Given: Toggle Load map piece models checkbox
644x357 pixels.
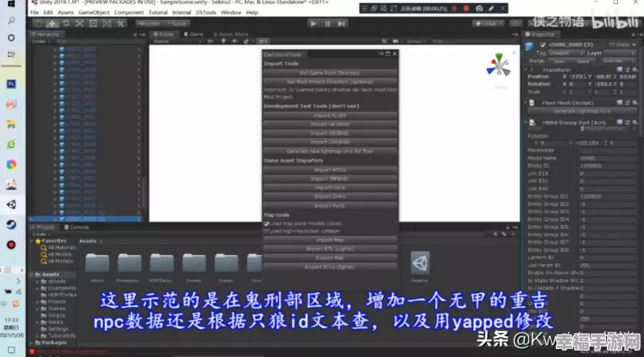Looking at the screenshot, I should (266, 223).
